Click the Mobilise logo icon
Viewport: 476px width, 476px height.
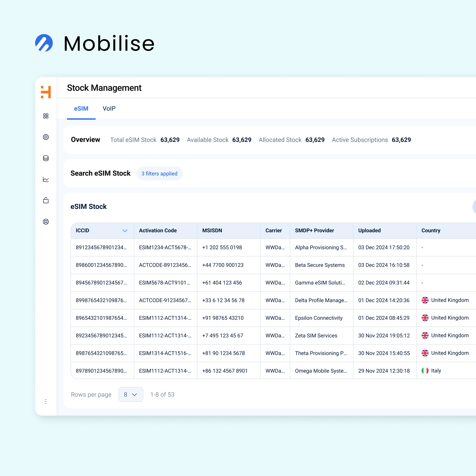tap(44, 43)
